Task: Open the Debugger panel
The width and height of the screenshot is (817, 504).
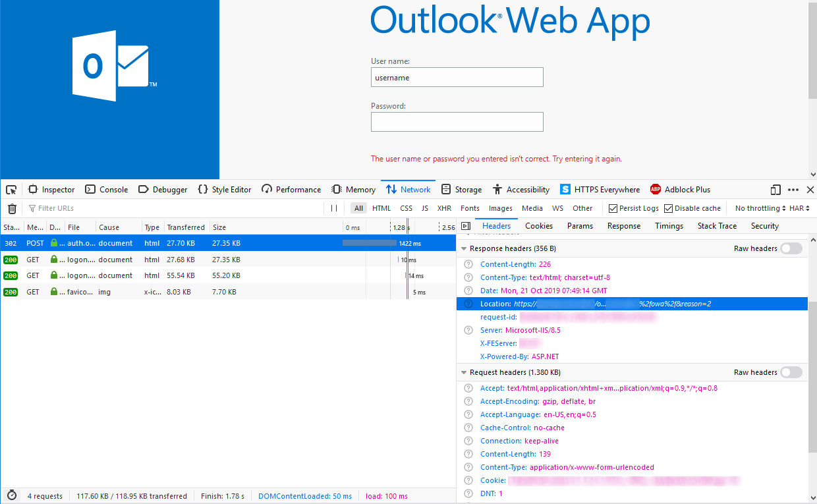Action: (x=163, y=190)
